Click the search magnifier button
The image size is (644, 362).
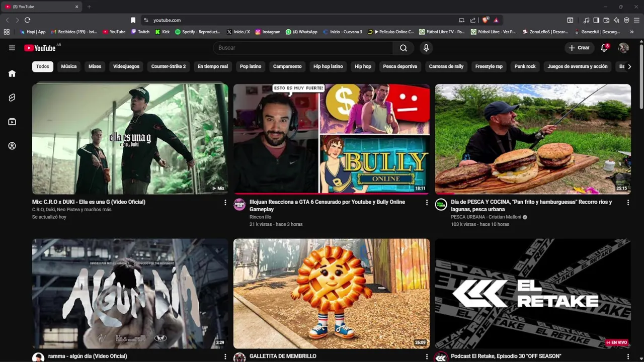tap(404, 48)
